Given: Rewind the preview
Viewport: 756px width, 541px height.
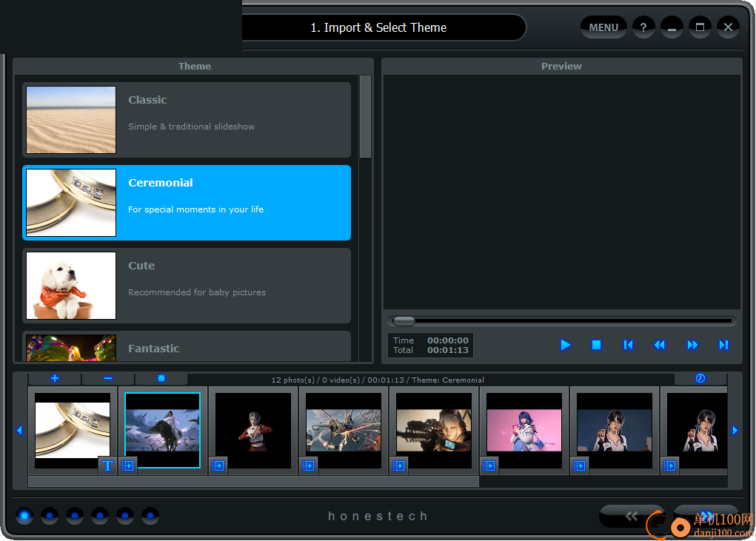Looking at the screenshot, I should click(x=660, y=345).
